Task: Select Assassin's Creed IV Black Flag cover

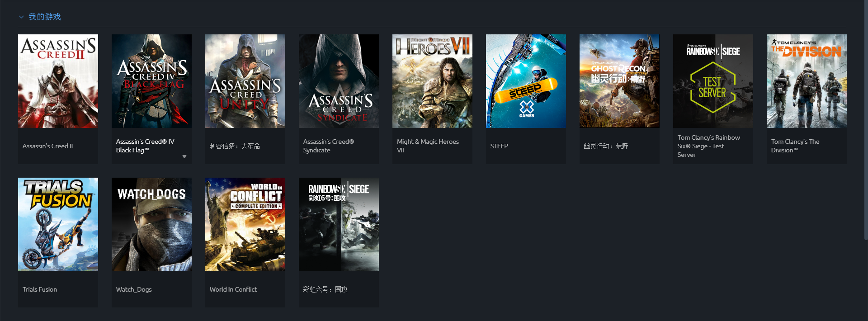Action: click(x=151, y=81)
